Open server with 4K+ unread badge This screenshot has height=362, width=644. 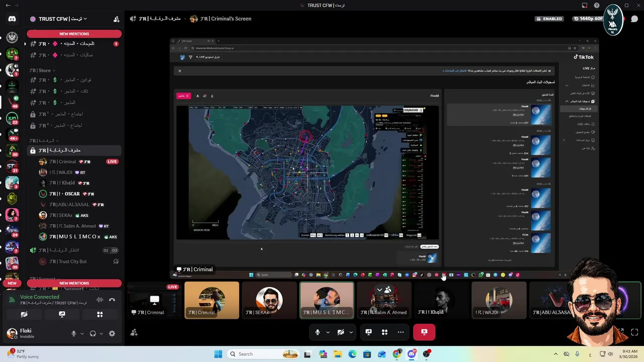[x=12, y=135]
